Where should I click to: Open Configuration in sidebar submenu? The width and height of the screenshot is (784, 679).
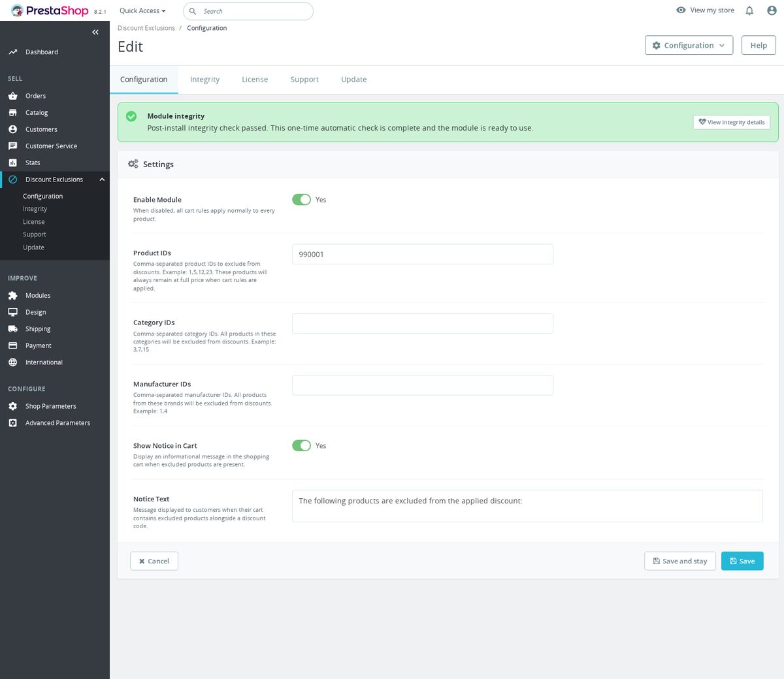point(43,197)
